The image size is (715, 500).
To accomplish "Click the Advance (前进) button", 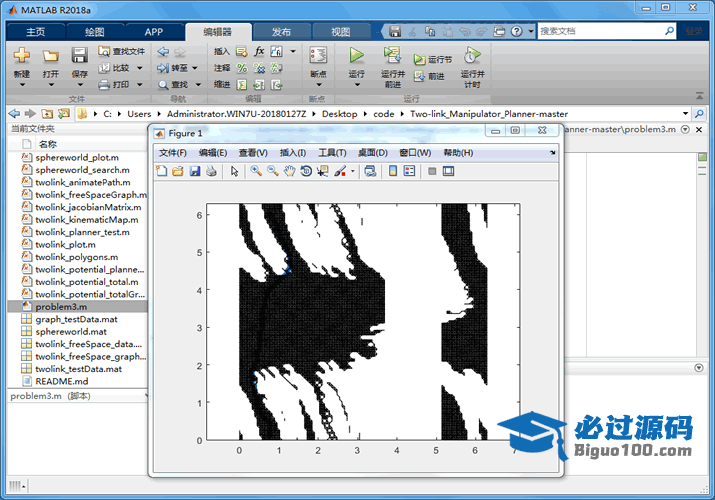I will pos(430,76).
